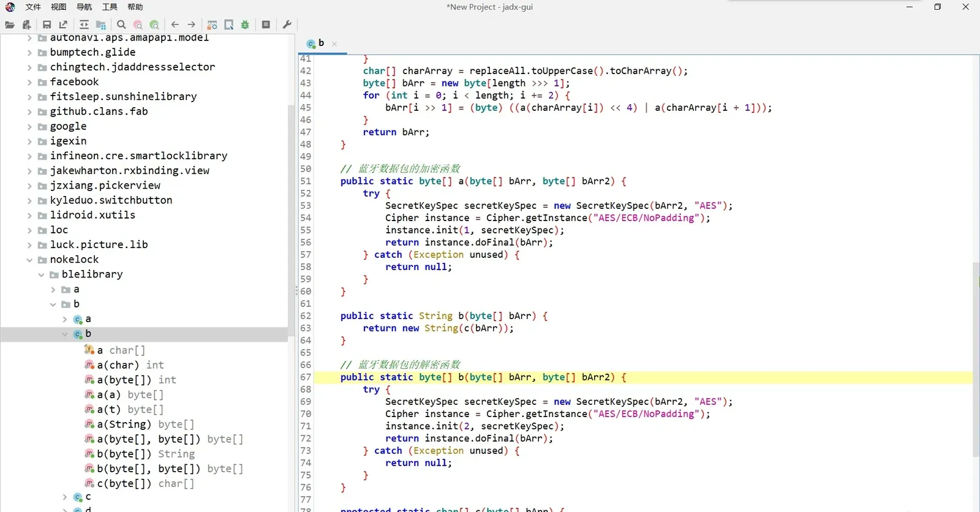
Task: Navigate forward with the right arrow
Action: point(192,25)
